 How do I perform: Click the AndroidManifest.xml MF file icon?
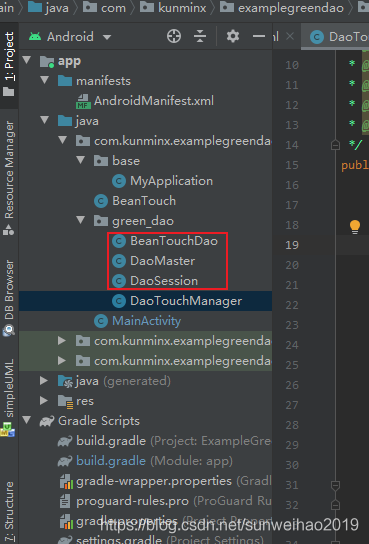pos(83,101)
